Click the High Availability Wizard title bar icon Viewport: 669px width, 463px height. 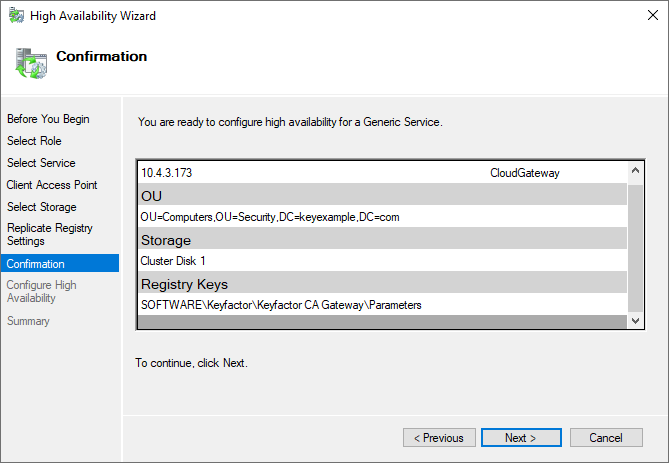click(15, 16)
